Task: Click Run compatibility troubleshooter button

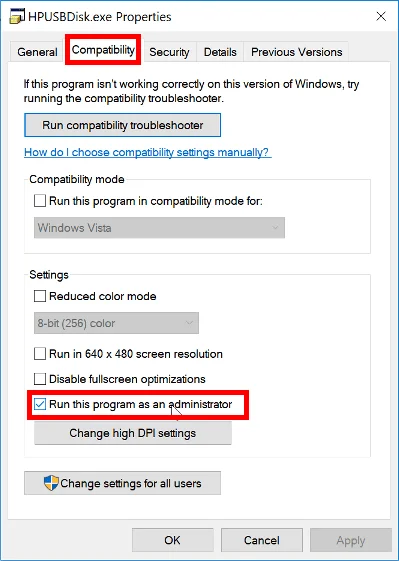Action: [x=122, y=125]
